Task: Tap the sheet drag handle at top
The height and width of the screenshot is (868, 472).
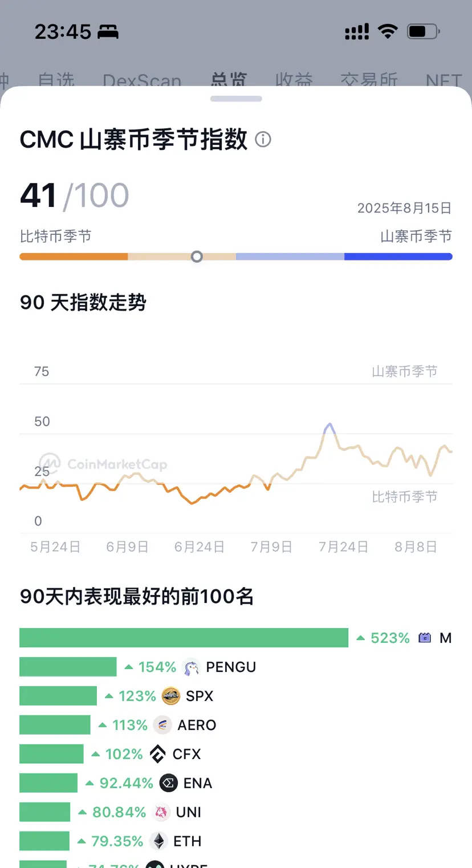Action: [236, 99]
